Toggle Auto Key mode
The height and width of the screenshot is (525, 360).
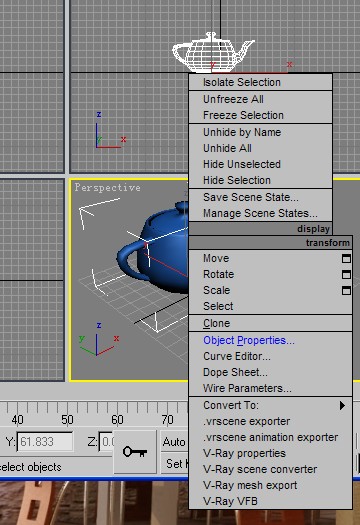(174, 442)
